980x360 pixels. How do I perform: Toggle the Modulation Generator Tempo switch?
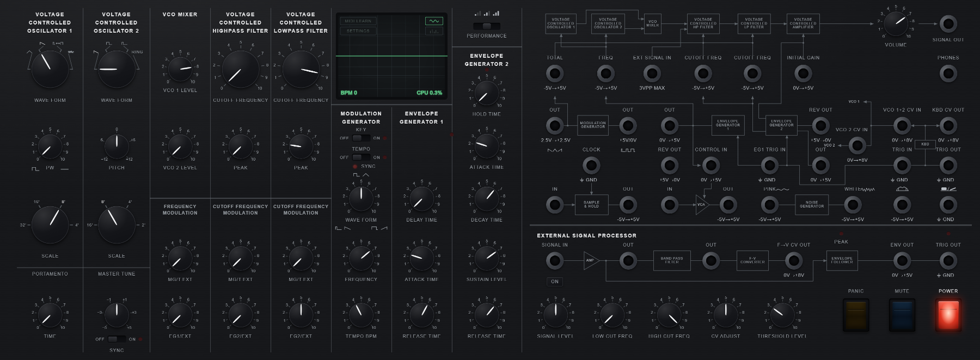361,157
